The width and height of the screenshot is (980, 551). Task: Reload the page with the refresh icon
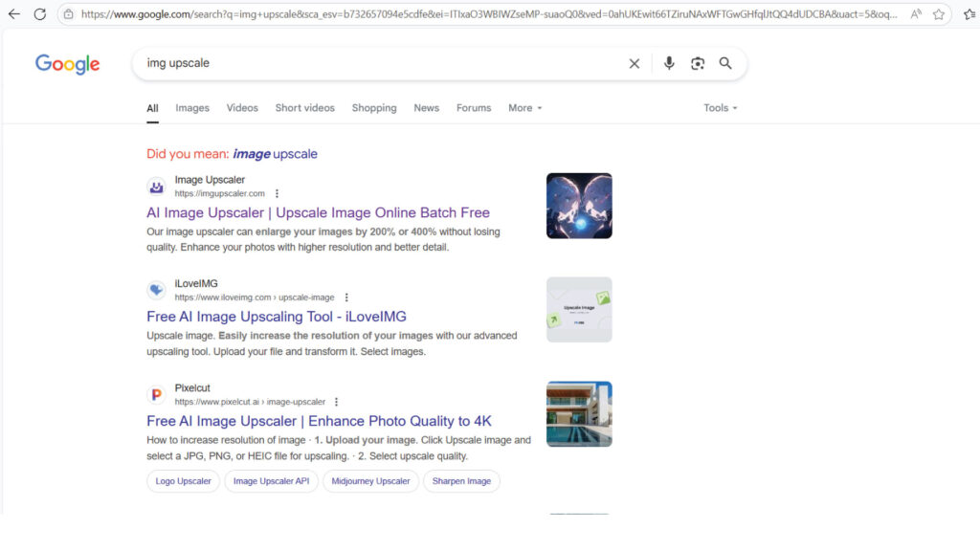pos(40,13)
